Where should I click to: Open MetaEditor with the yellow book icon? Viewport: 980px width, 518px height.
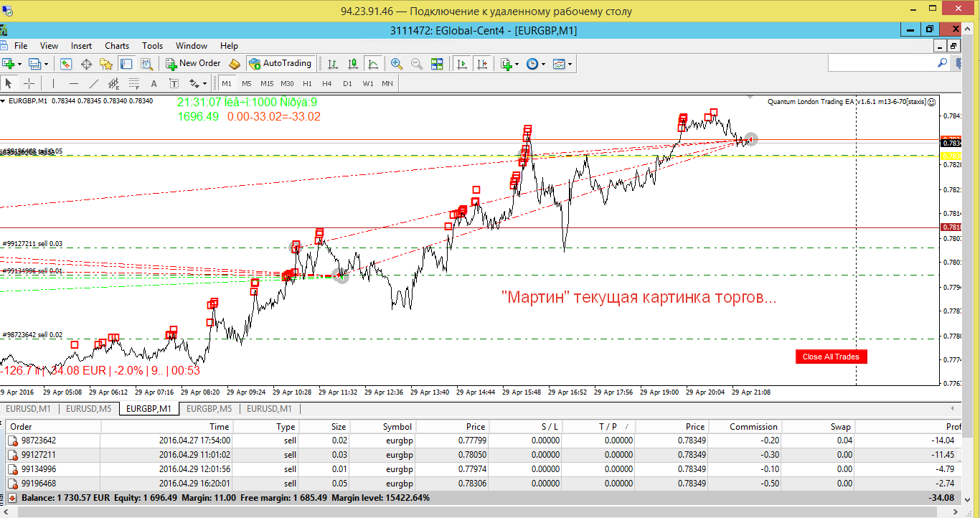pyautogui.click(x=234, y=64)
